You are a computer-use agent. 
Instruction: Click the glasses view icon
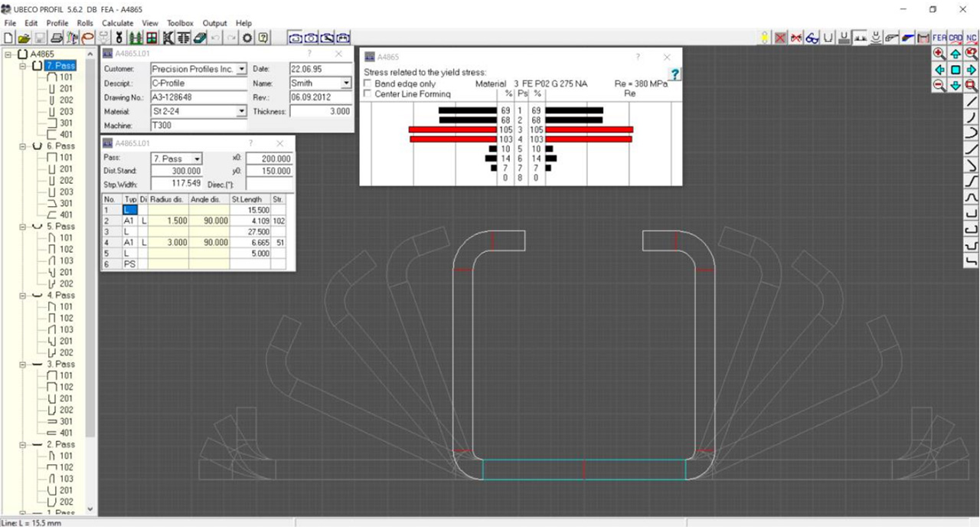coord(812,38)
